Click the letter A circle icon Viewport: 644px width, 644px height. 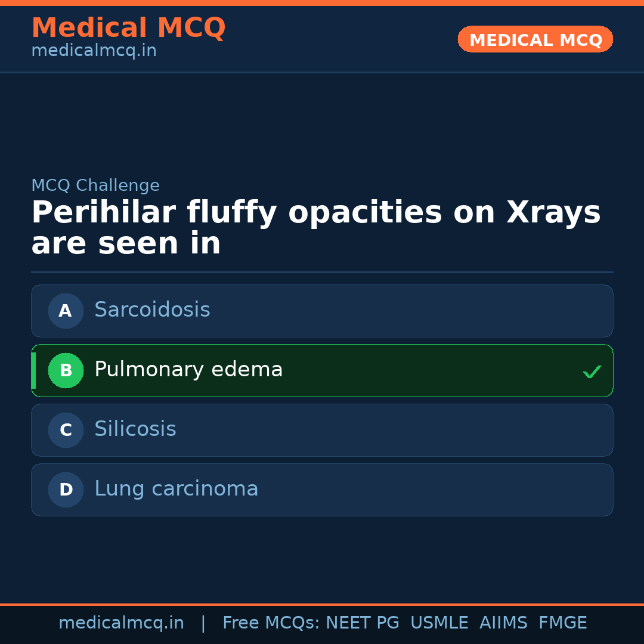click(66, 311)
